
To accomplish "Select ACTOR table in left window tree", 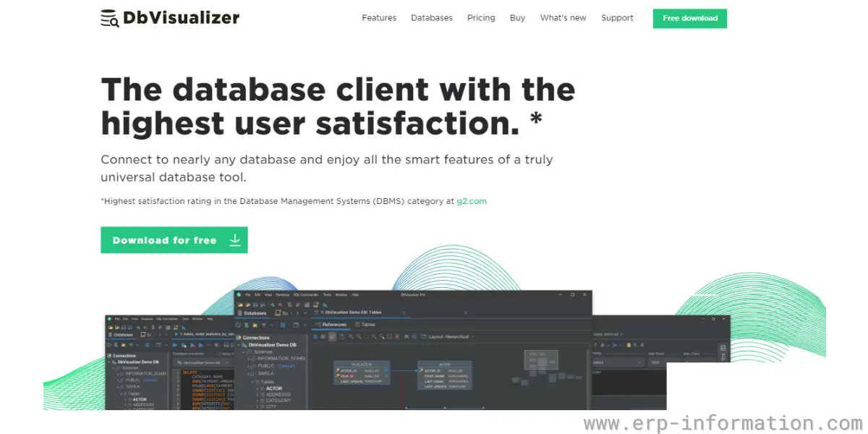I will 140,399.
